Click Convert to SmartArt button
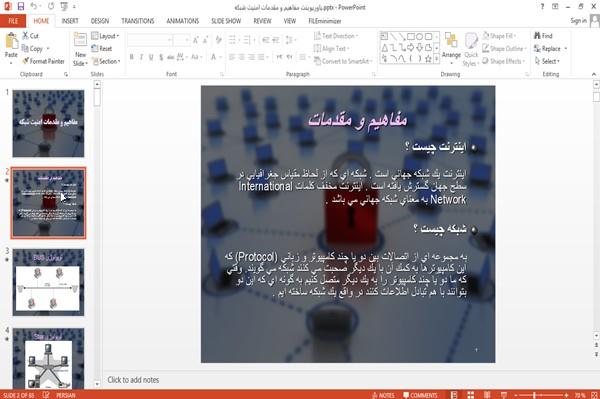 click(x=342, y=61)
